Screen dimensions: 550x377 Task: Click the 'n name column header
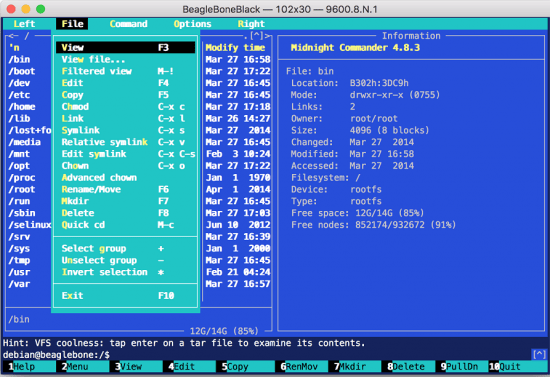(x=14, y=47)
